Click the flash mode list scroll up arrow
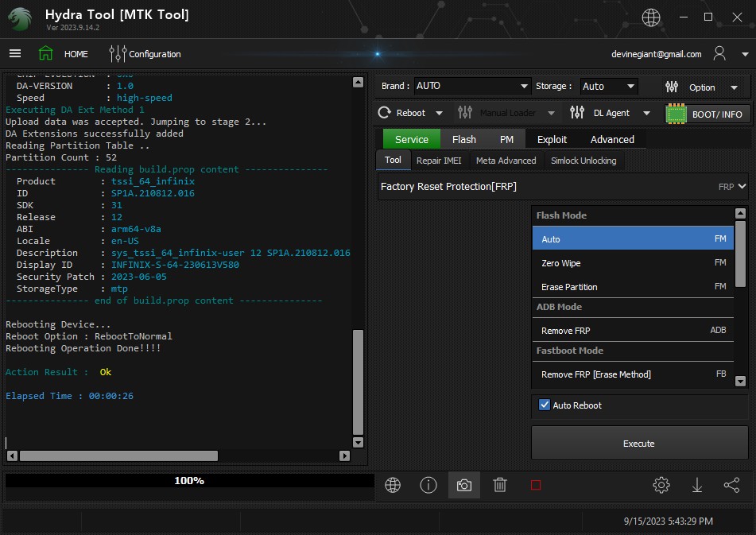 coord(741,213)
